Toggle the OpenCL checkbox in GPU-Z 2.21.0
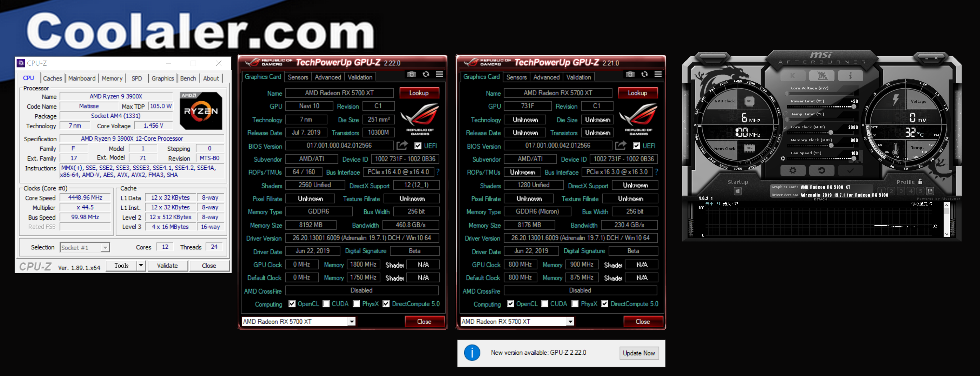Screen dimensions: 980x376 click(x=511, y=304)
